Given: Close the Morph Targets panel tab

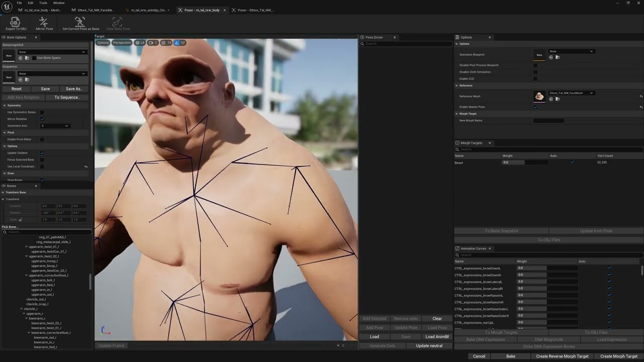Looking at the screenshot, I should (490, 143).
